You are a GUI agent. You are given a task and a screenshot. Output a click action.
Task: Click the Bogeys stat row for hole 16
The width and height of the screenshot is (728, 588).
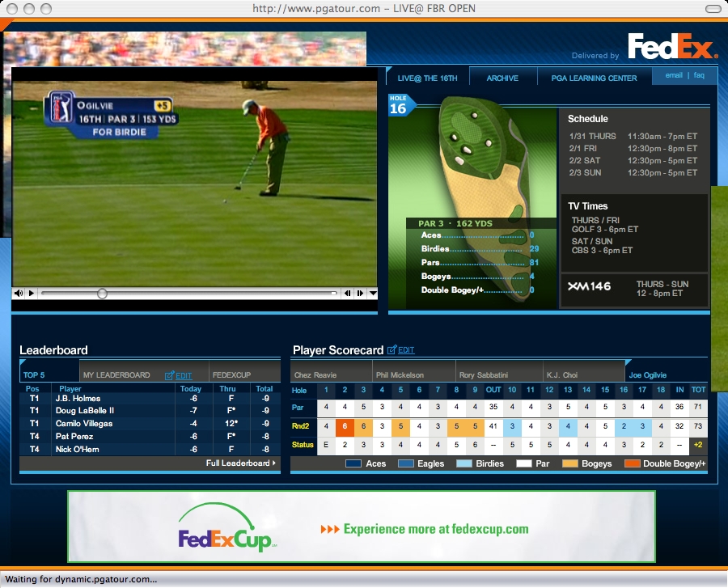478,276
